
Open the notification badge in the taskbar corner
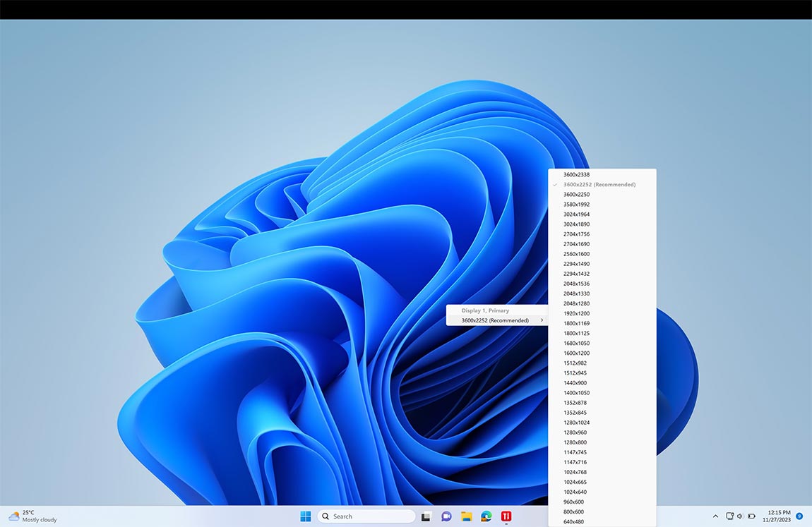[799, 516]
